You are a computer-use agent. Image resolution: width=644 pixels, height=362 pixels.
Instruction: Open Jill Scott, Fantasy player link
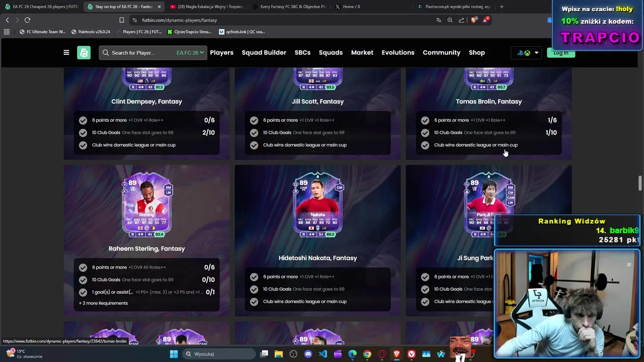pyautogui.click(x=317, y=102)
